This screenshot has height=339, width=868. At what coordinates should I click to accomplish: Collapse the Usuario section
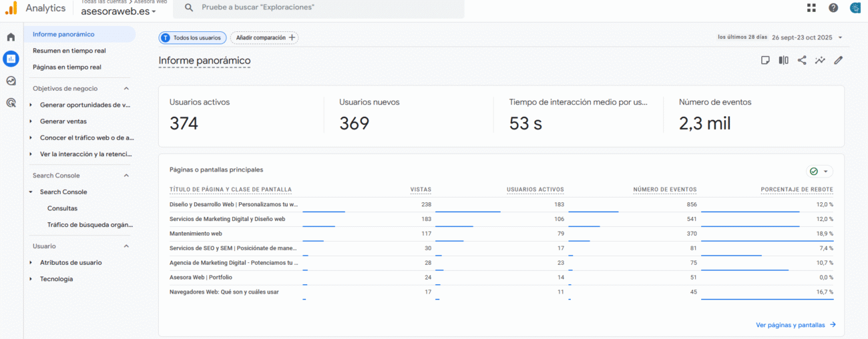pyautogui.click(x=126, y=246)
